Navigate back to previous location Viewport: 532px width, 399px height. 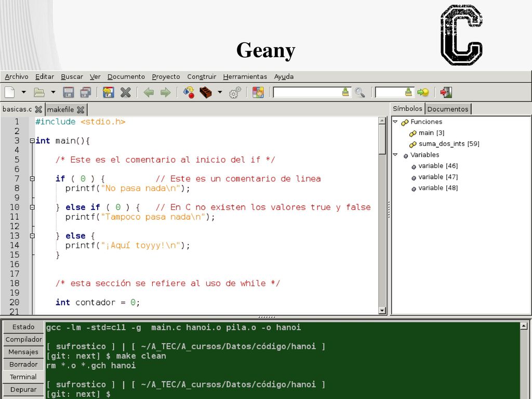(149, 92)
